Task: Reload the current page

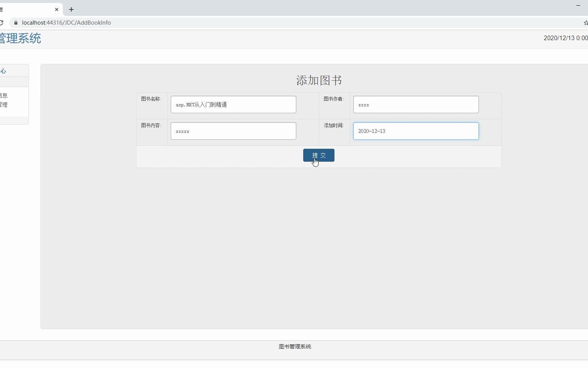Action: click(2, 22)
